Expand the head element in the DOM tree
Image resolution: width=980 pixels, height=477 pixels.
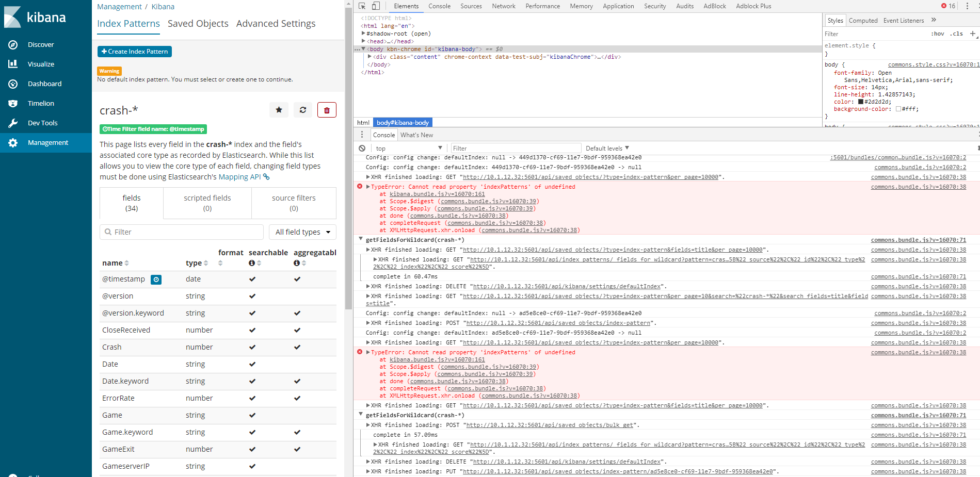(x=363, y=41)
